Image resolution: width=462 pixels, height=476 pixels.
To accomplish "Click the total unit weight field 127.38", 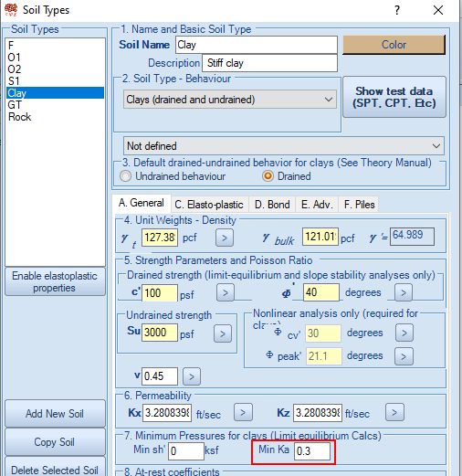I will click(x=160, y=238).
